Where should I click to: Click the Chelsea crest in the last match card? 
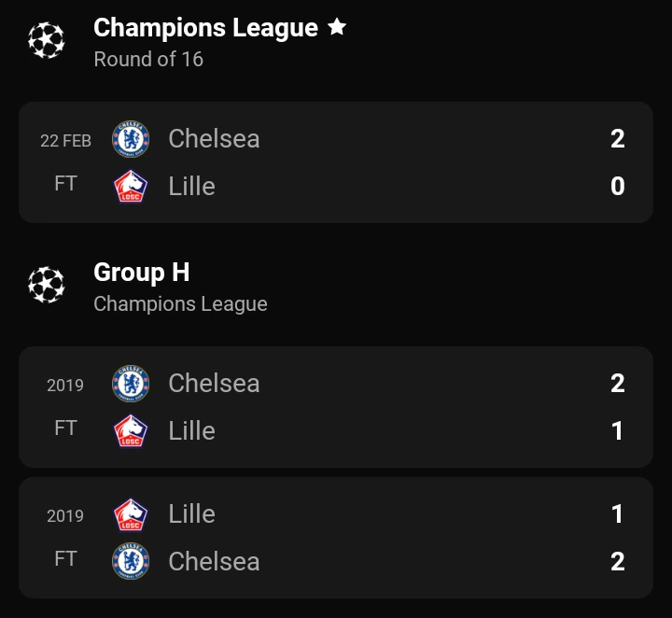click(x=131, y=561)
